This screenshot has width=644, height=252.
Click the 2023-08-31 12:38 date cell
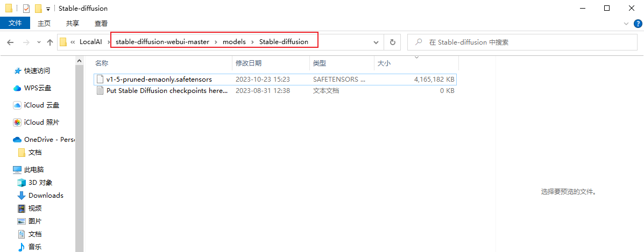263,91
